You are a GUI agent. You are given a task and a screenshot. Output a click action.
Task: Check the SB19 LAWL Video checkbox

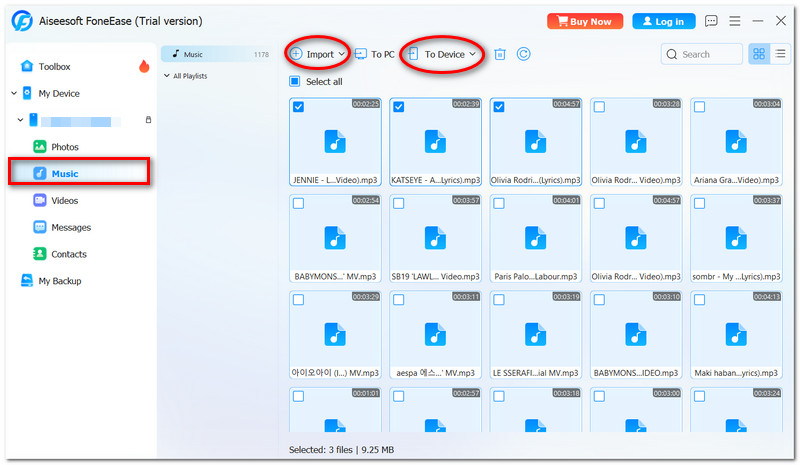pyautogui.click(x=398, y=203)
